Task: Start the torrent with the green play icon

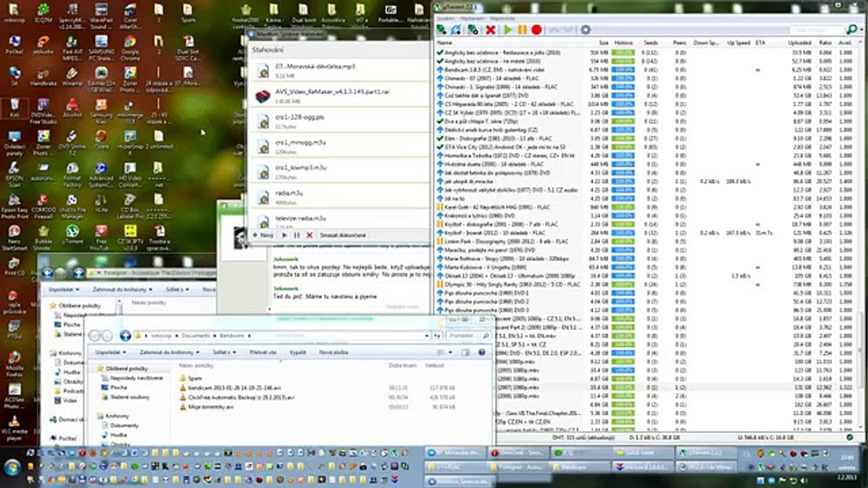Action: click(508, 30)
